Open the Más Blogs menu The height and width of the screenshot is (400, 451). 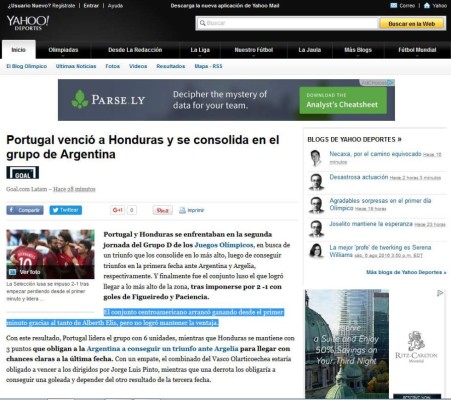358,50
